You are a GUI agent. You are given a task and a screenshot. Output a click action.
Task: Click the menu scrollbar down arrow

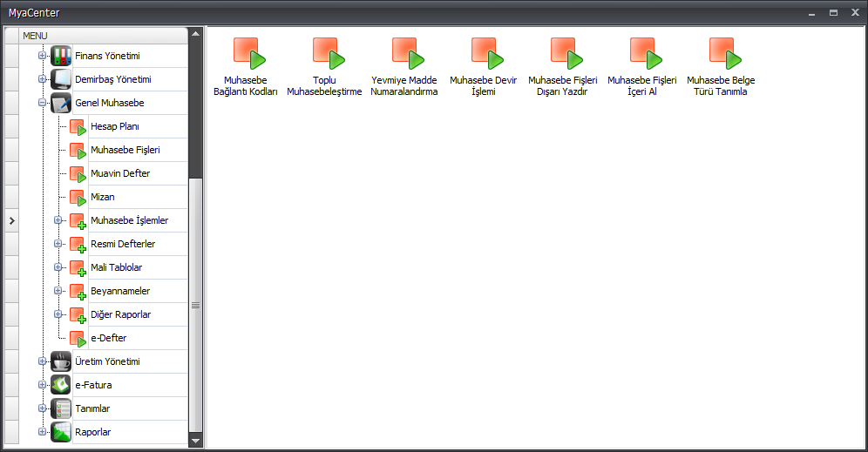pos(195,441)
